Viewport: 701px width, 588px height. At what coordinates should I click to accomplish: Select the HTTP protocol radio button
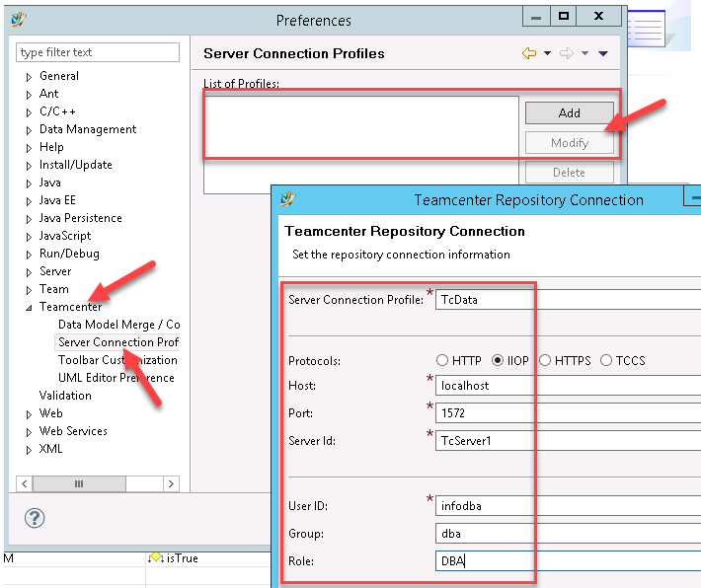[442, 360]
